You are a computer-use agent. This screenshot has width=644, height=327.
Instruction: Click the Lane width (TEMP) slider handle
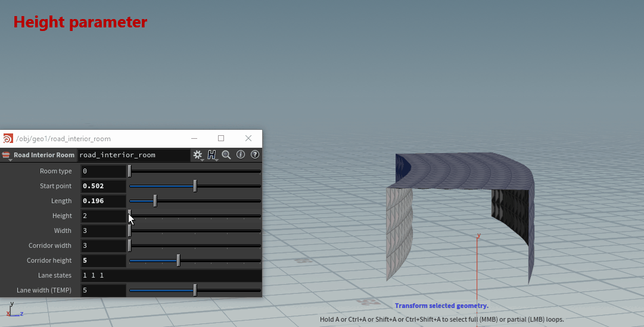click(x=195, y=290)
